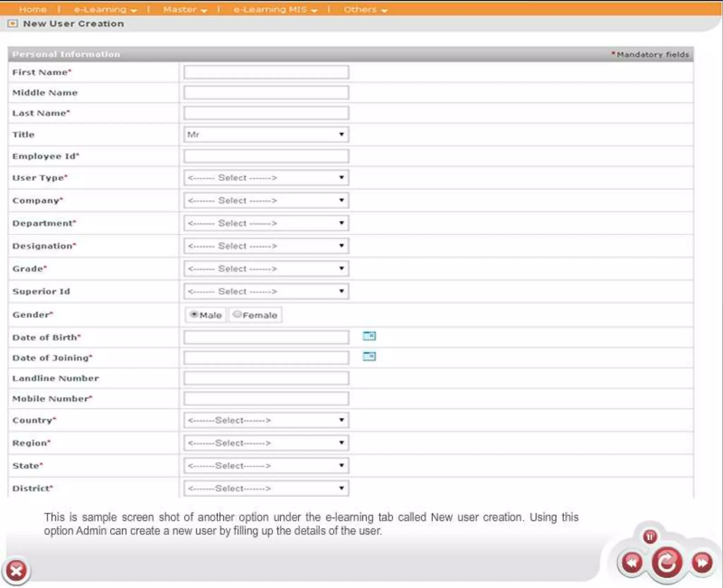Go to the Home link
This screenshot has width=723, height=588.
tap(32, 10)
